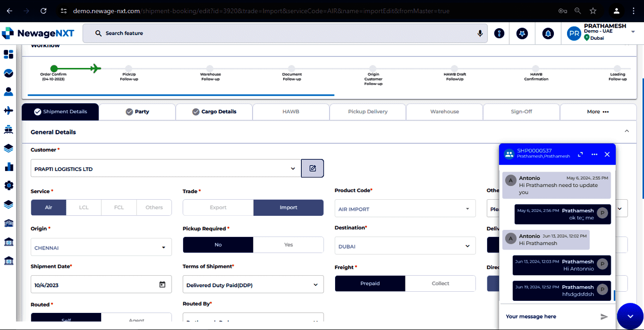The height and width of the screenshot is (330, 644).
Task: Open the ship icon in left sidebar
Action: pos(9,129)
